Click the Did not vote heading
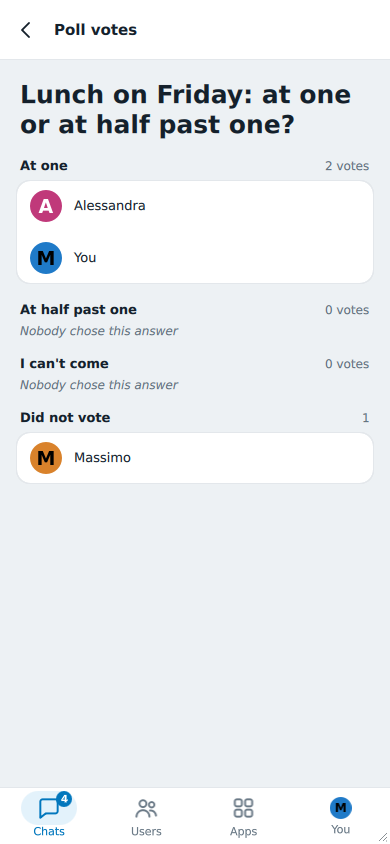 (x=65, y=418)
